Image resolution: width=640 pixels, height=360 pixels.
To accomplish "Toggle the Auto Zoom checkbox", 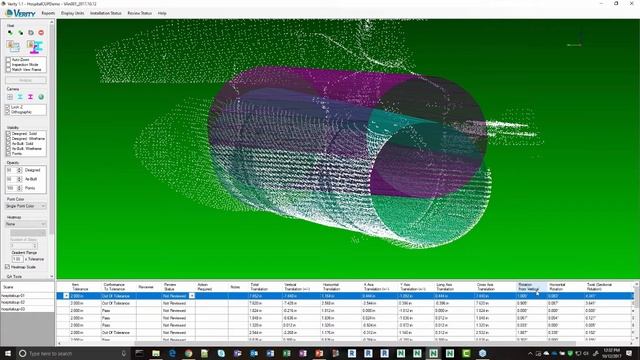I will coord(8,60).
